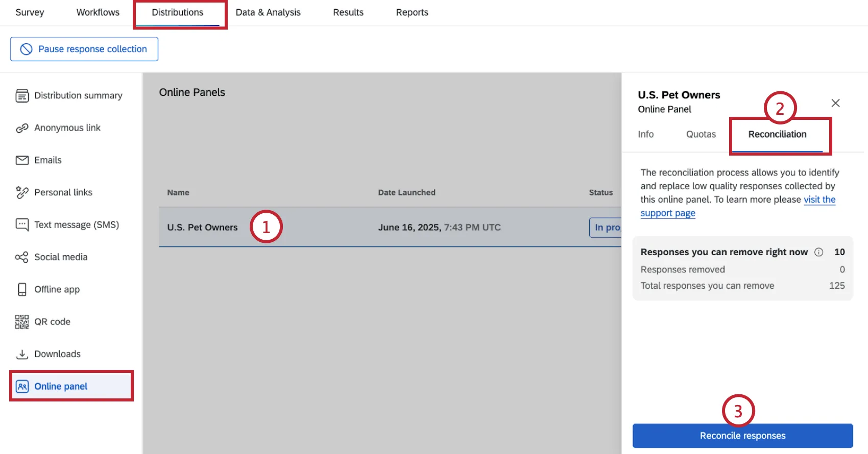Click the Reconcile responses button
The width and height of the screenshot is (868, 454).
pos(742,436)
